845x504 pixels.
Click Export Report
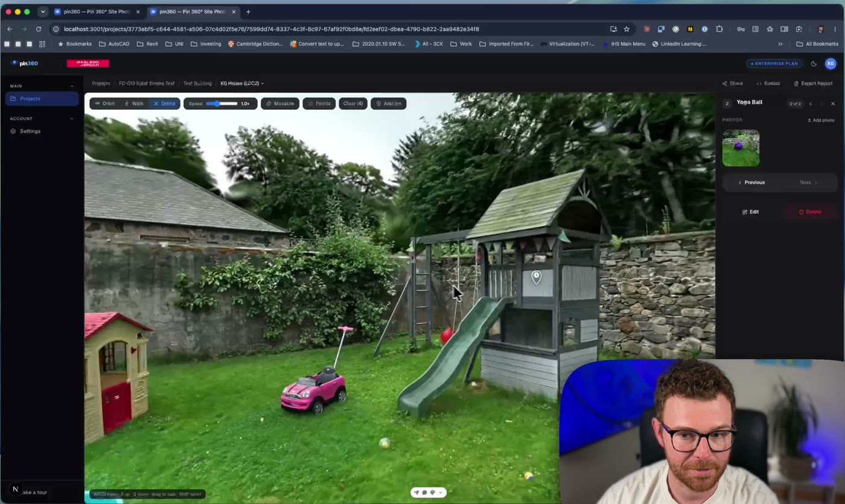click(x=813, y=83)
